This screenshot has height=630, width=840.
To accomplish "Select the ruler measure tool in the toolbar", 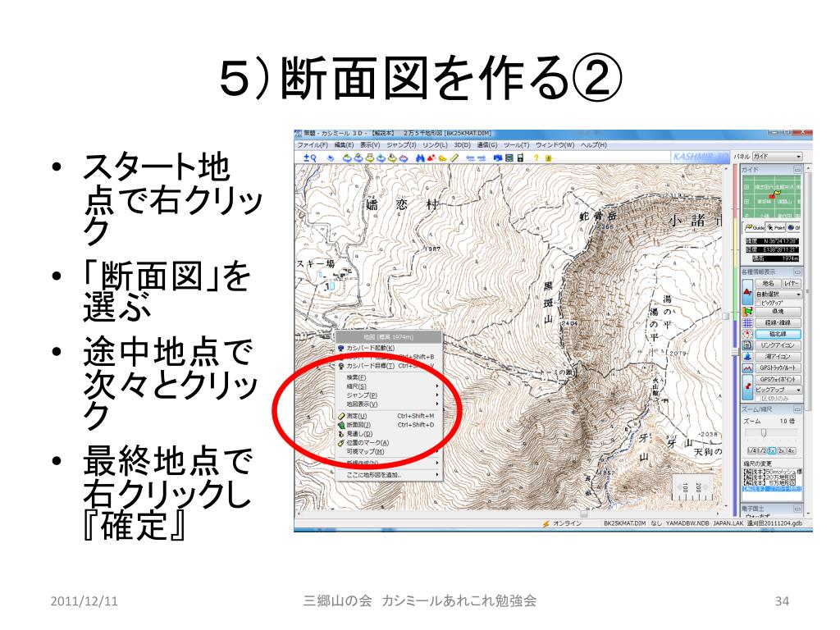I will (x=454, y=158).
